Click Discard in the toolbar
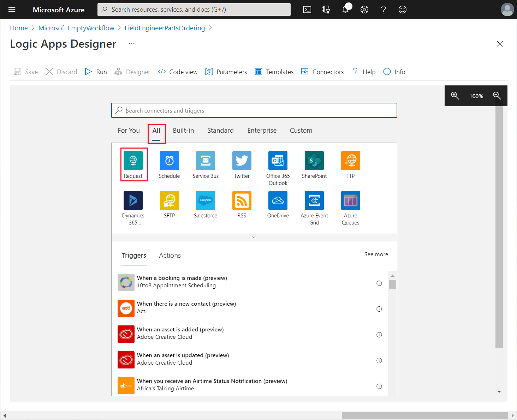This screenshot has height=420, width=517. coord(61,72)
